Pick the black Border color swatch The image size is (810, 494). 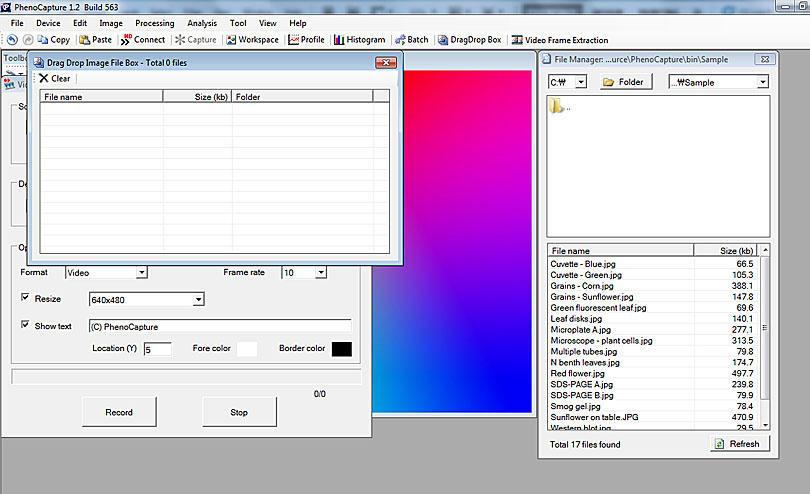click(341, 349)
